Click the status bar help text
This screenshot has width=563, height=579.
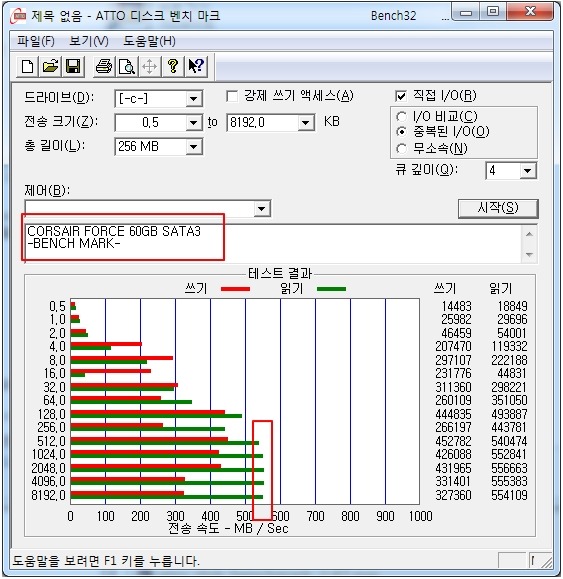pyautogui.click(x=106, y=561)
